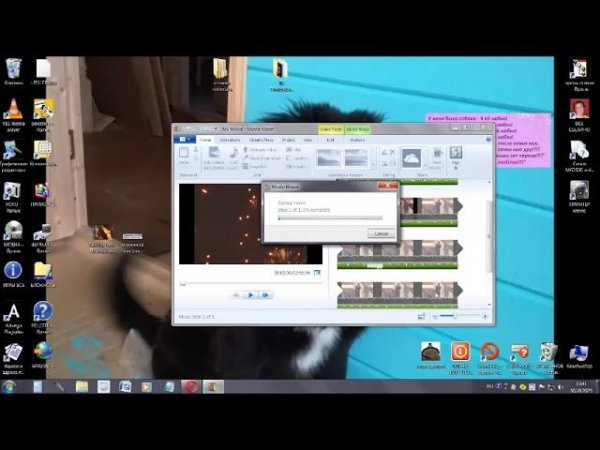
Task: Click the zoom out minus icon
Action: (x=435, y=316)
